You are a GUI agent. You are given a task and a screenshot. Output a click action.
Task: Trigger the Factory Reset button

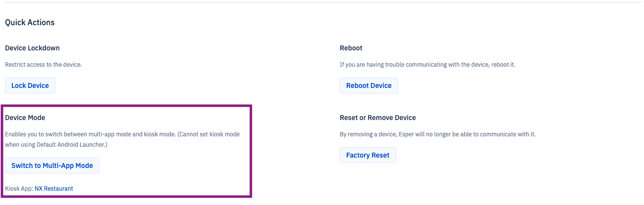tap(367, 155)
